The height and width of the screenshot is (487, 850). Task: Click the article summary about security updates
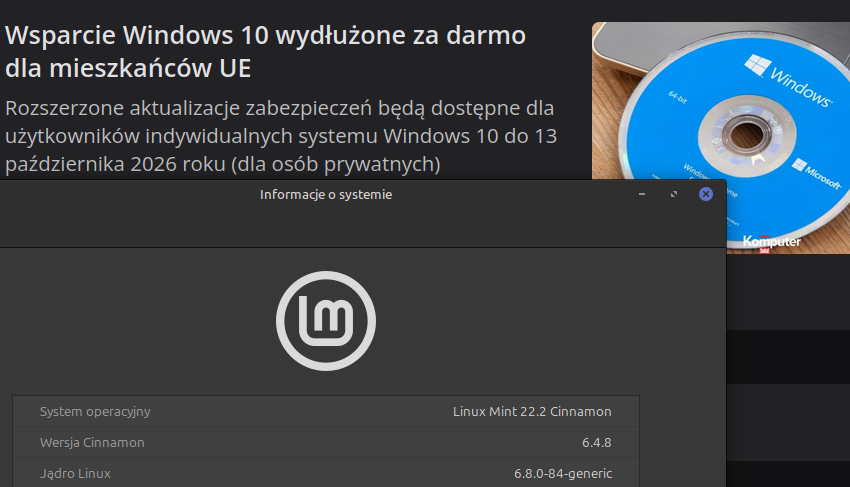coord(280,134)
